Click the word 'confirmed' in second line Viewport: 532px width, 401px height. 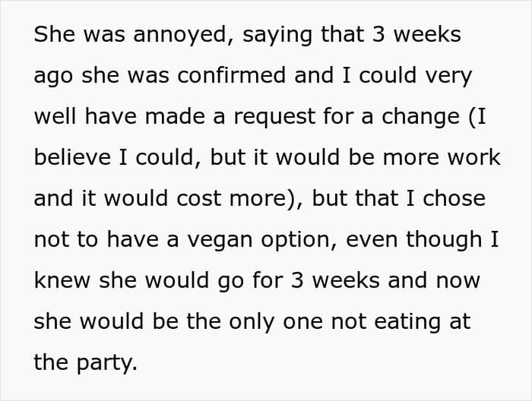231,75
